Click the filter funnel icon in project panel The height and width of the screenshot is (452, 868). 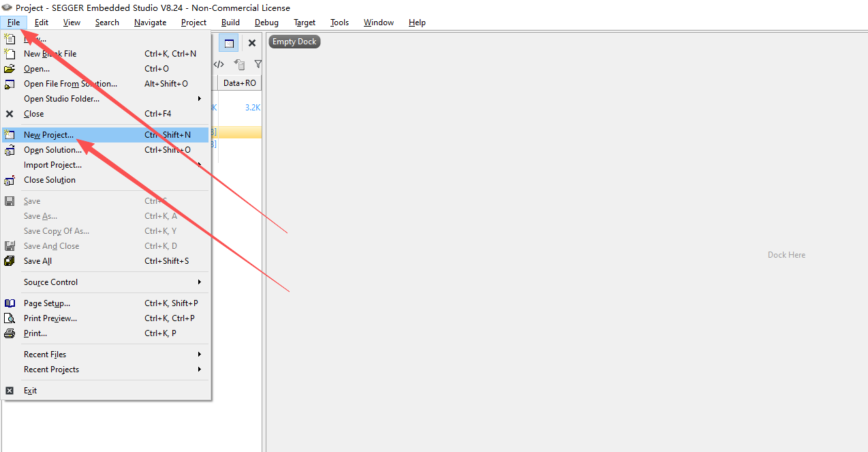258,64
